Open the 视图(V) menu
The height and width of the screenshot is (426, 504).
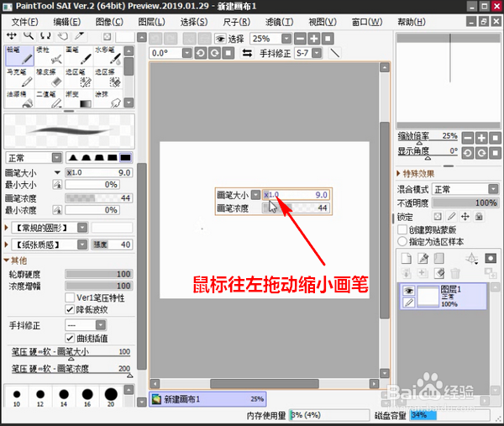point(323,22)
